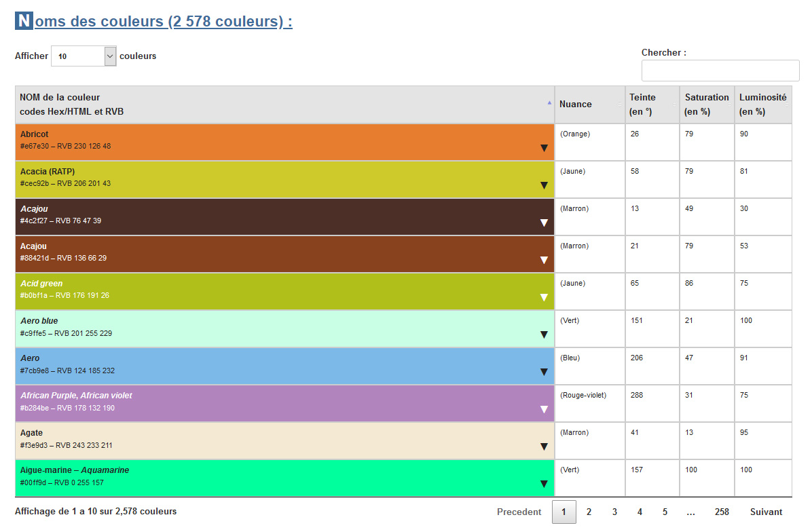Go to page 2 of results
The height and width of the screenshot is (532, 812).
click(589, 512)
